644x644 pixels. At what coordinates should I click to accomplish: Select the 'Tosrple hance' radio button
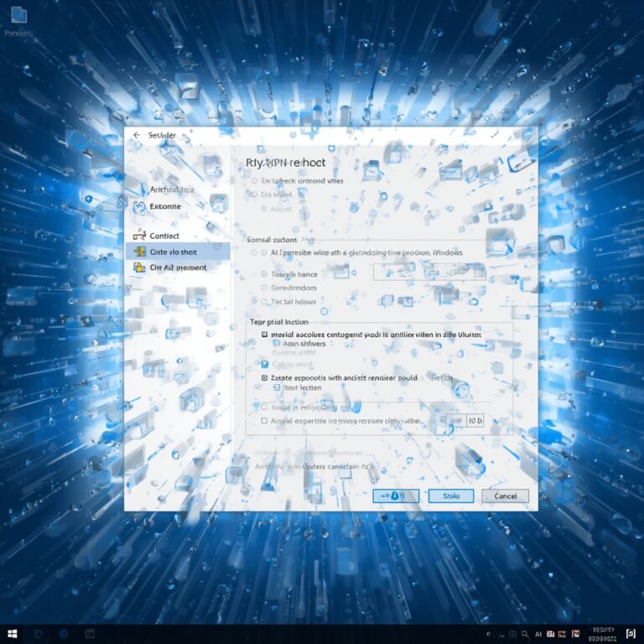[x=264, y=274]
